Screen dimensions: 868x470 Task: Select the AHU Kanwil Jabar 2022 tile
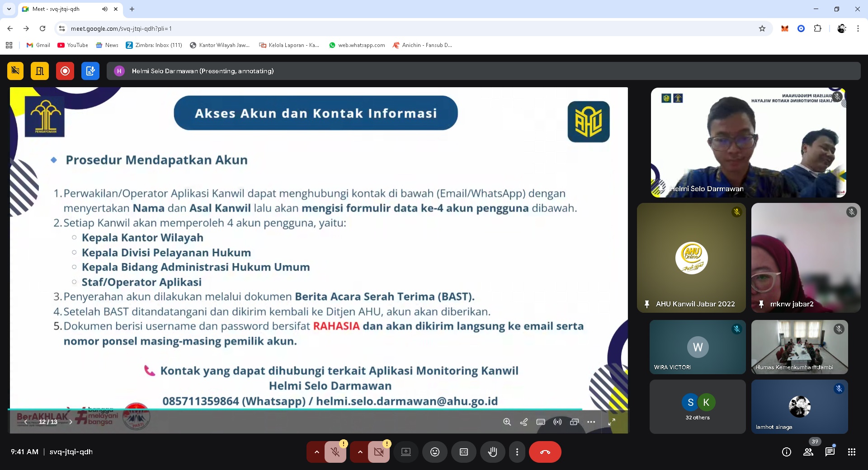click(691, 258)
